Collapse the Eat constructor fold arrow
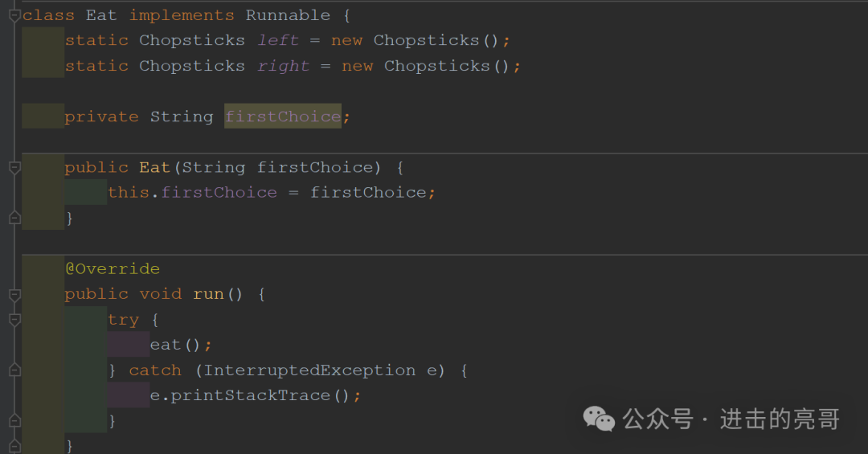 (14, 167)
